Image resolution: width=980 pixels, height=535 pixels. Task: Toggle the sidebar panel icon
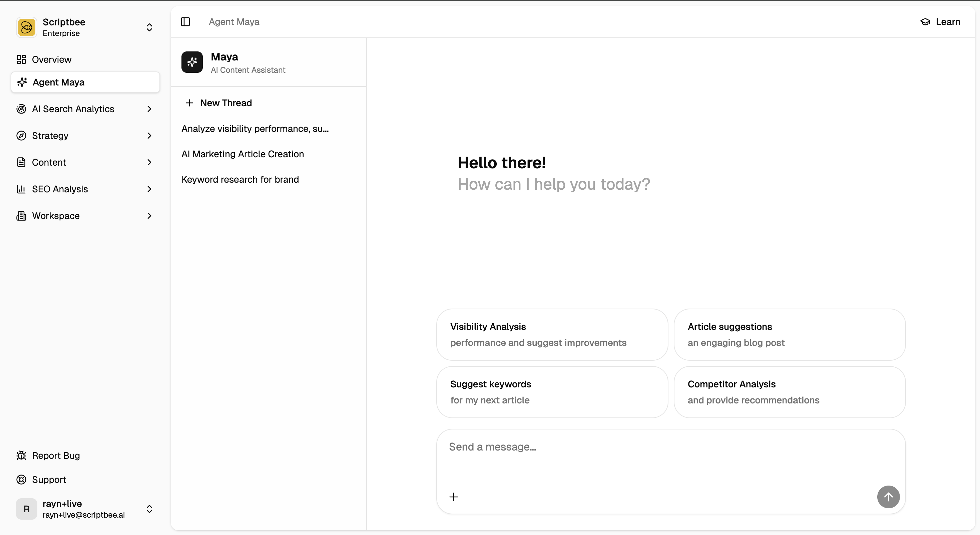(x=185, y=22)
